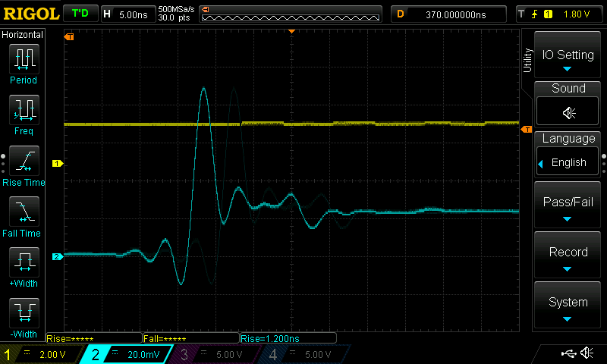Click the Horizontal menu header
This screenshot has height=364, width=607.
[x=23, y=34]
